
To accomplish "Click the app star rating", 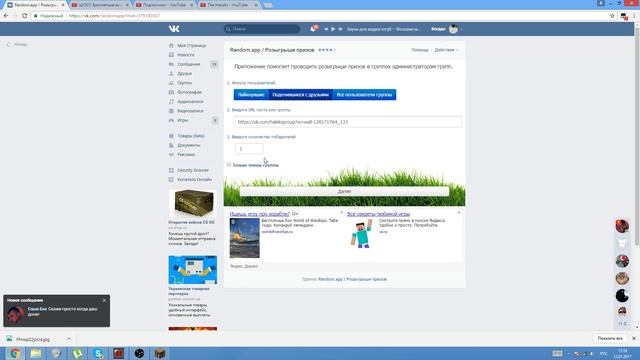I will [x=326, y=50].
